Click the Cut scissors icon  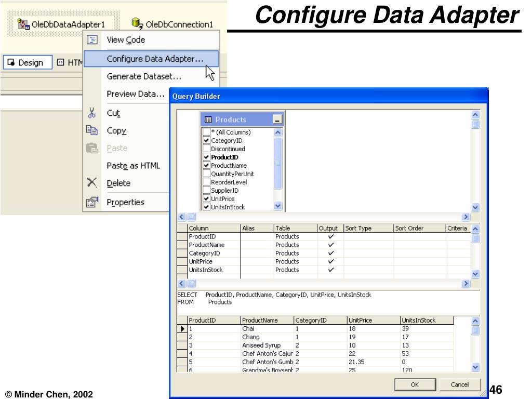coord(91,113)
